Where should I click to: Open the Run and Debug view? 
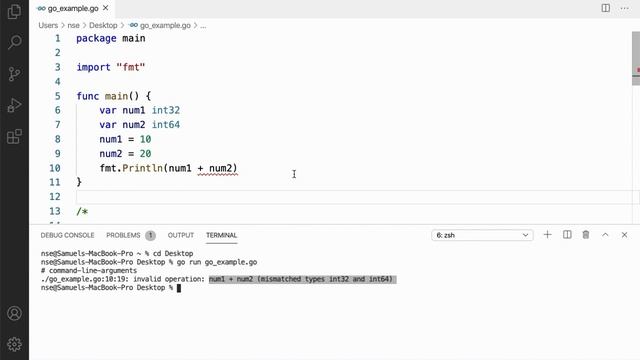(x=14, y=105)
